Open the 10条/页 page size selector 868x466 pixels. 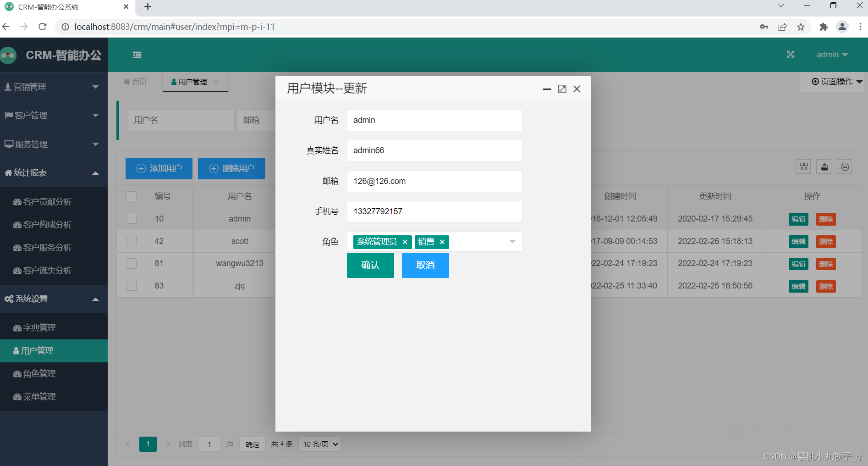click(319, 444)
